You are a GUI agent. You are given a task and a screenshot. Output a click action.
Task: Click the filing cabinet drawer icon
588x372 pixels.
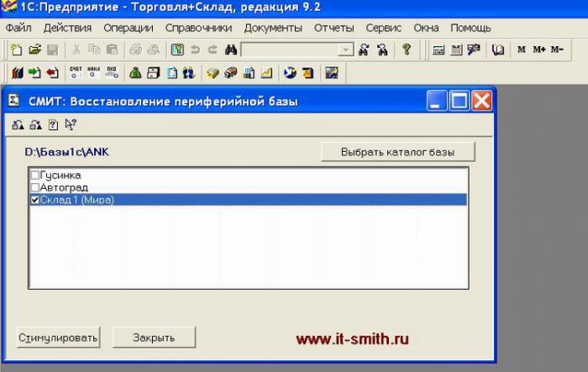tap(154, 73)
